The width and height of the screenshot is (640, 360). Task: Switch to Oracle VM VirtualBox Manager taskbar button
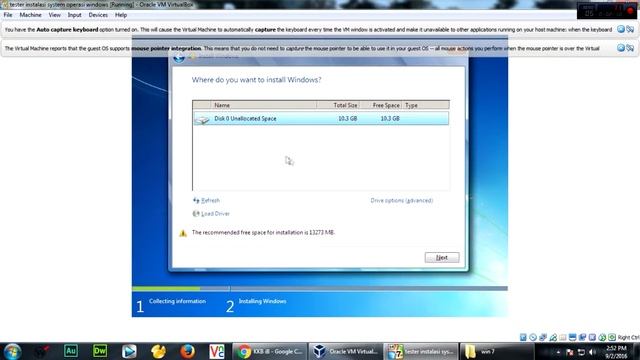[x=346, y=351]
